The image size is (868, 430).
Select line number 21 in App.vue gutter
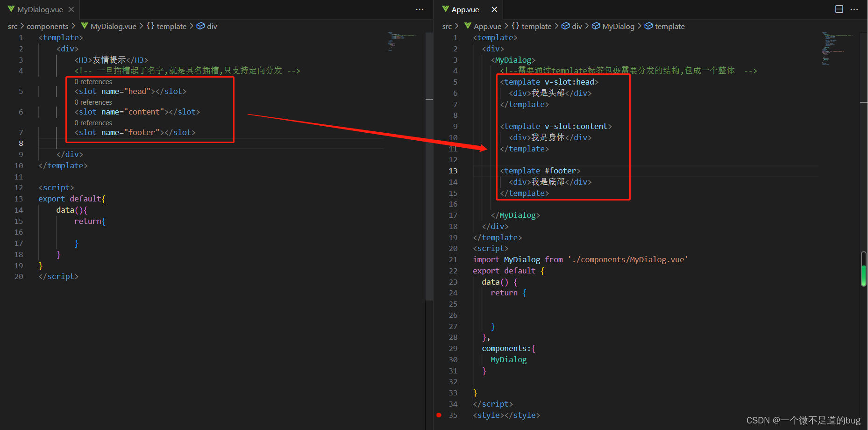453,260
